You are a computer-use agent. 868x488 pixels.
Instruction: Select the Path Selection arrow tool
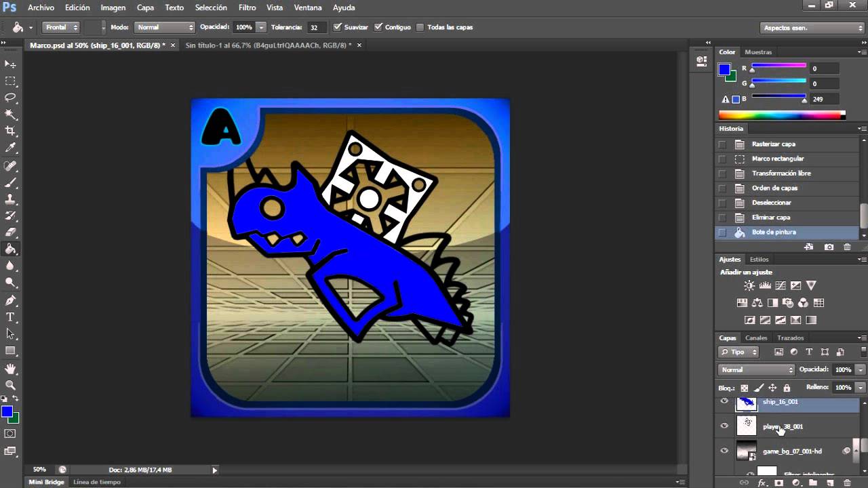click(10, 333)
